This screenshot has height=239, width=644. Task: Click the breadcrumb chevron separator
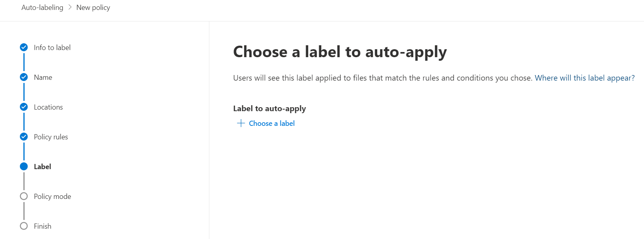[x=70, y=8]
